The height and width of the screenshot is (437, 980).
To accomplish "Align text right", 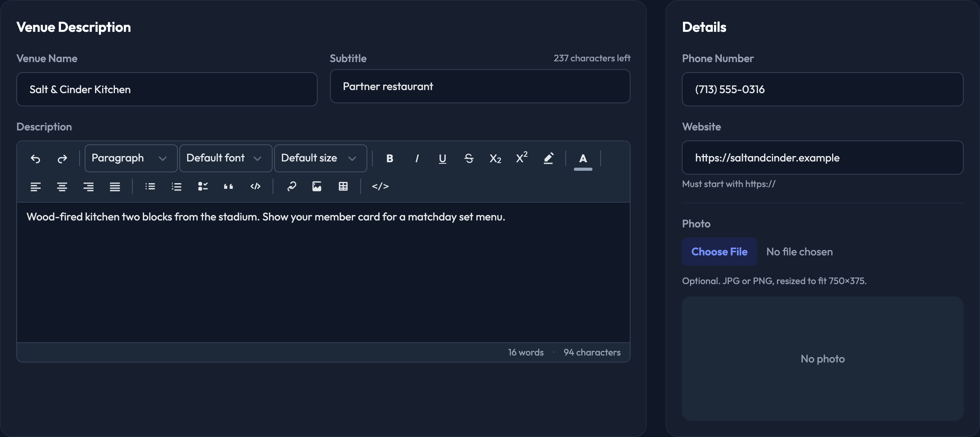I will (89, 186).
